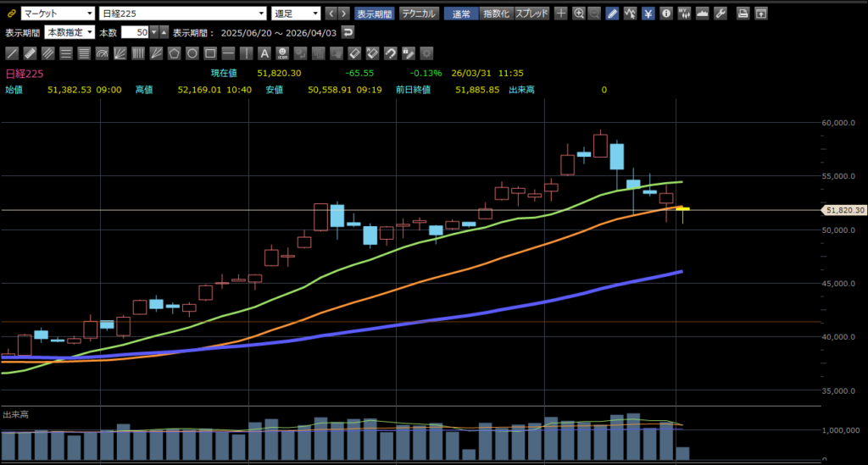Select the trend line drawing tool
This screenshot has height=465, width=868.
13,53
